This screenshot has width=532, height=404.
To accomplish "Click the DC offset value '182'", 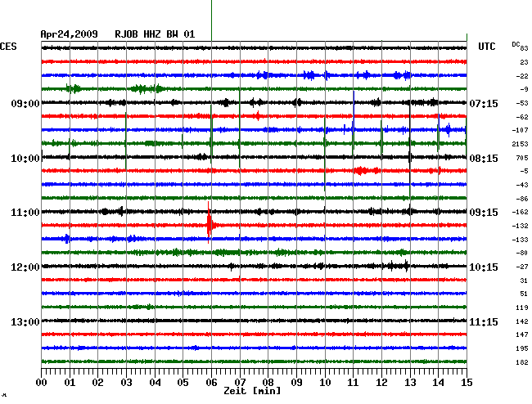I will point(522,362).
